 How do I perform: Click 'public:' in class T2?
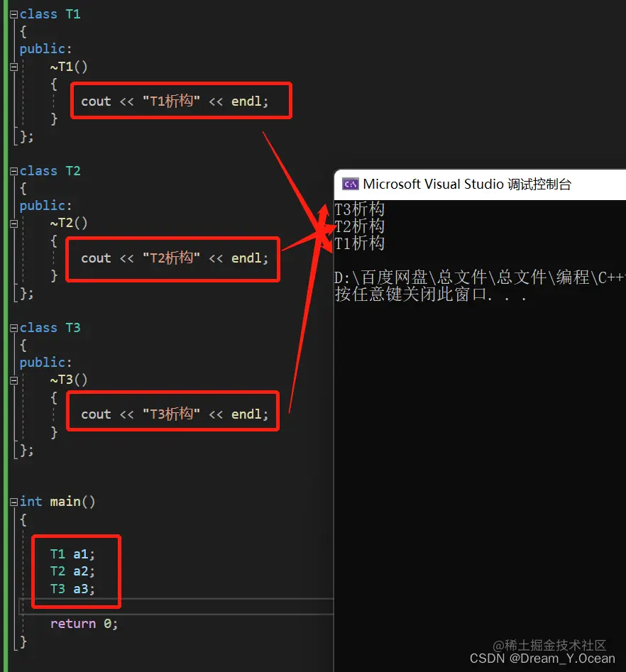45,206
